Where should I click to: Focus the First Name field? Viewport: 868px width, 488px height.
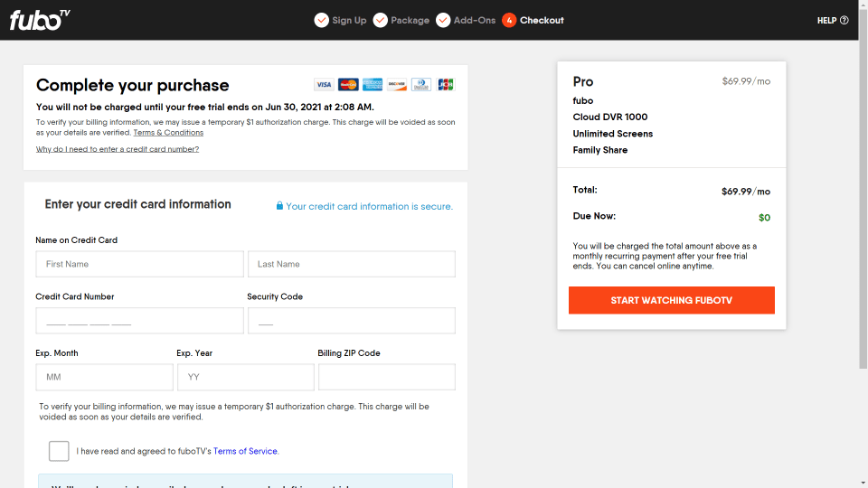coord(139,264)
